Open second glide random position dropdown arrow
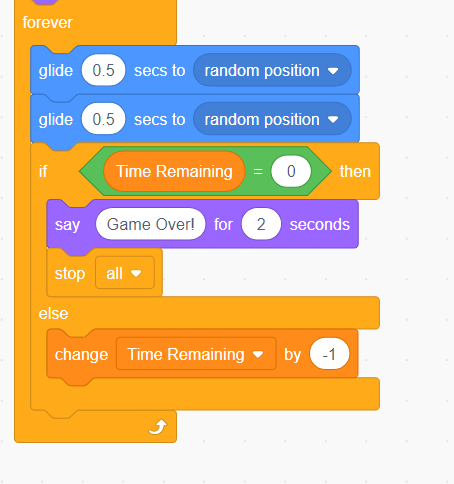The image size is (454, 484). pyautogui.click(x=333, y=120)
